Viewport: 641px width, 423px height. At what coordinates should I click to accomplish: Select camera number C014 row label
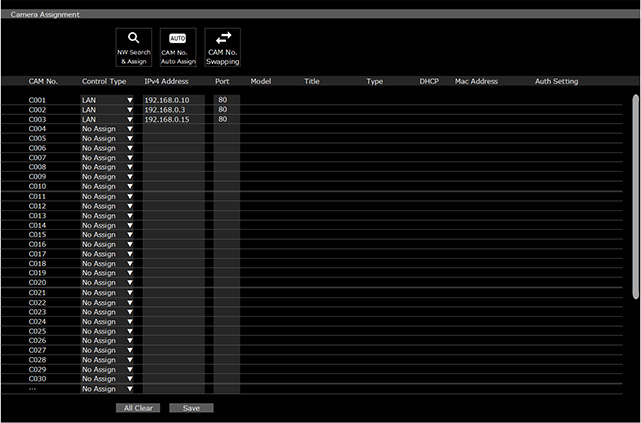pyautogui.click(x=37, y=225)
